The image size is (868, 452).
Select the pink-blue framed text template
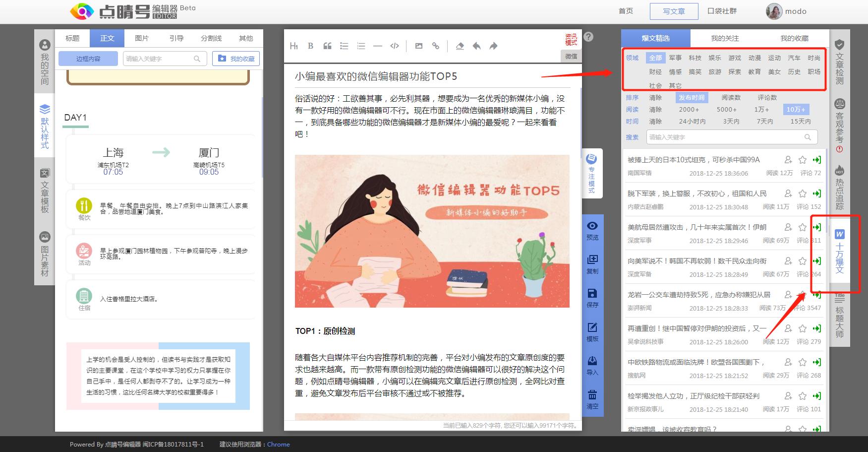tap(158, 376)
